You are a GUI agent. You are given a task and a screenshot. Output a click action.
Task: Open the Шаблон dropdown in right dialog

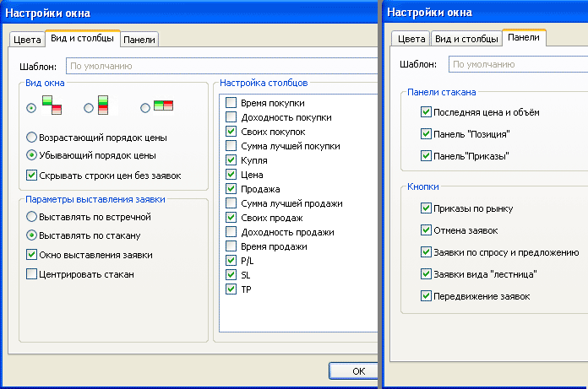tap(517, 64)
